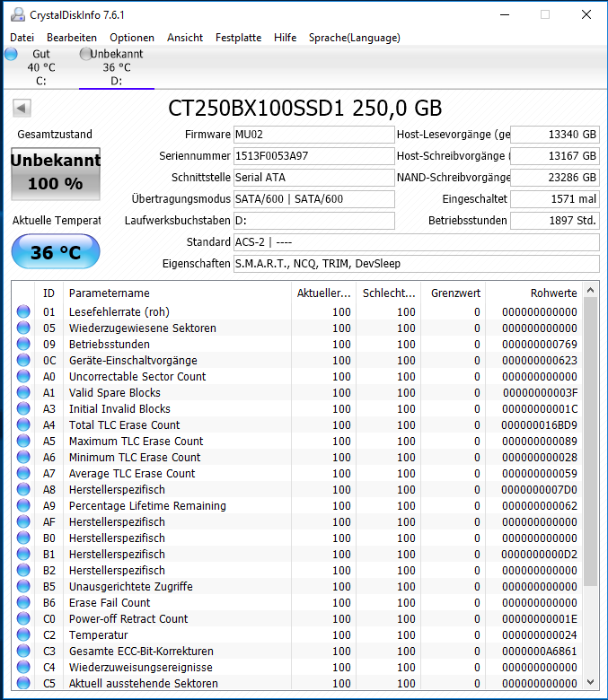Click the status orb for Geräte-Einschaltvorgänge
Image resolution: width=608 pixels, height=700 pixels.
[23, 360]
